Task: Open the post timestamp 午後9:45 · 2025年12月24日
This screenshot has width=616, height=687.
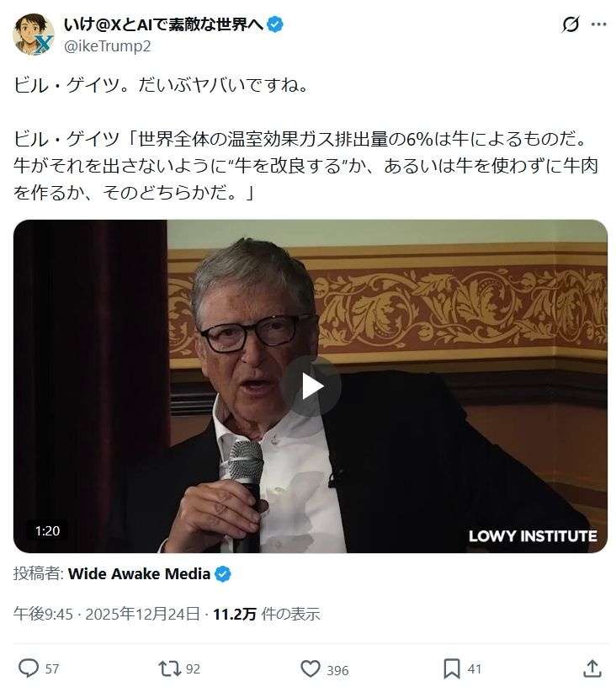Action: [106, 614]
